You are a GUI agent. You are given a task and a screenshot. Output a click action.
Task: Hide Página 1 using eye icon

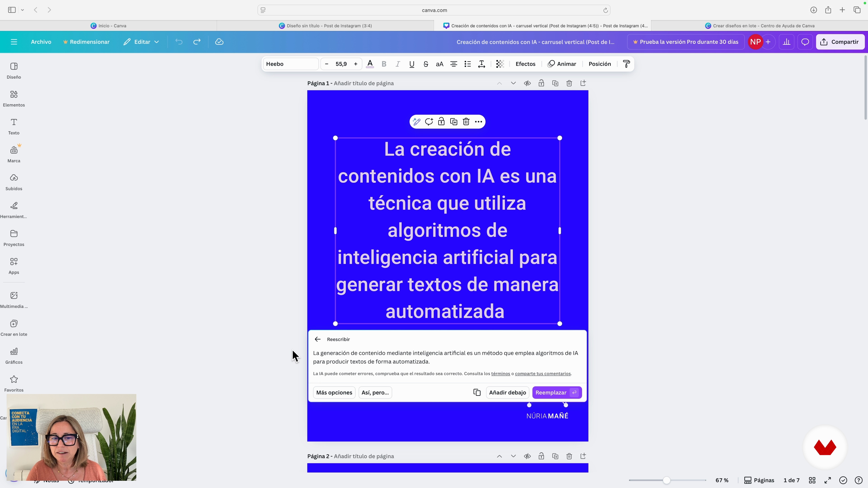coord(527,83)
